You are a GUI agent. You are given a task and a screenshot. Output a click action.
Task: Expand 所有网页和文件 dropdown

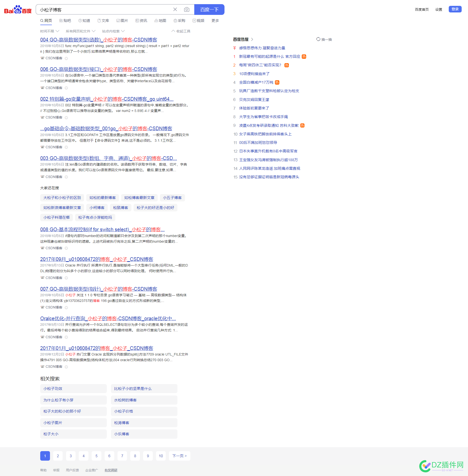tap(80, 31)
